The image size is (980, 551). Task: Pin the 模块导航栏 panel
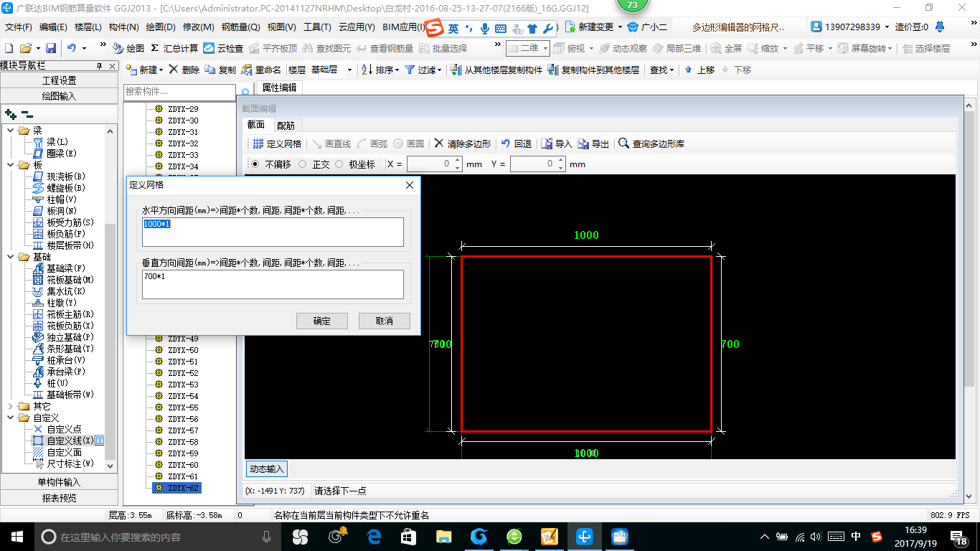pos(99,65)
